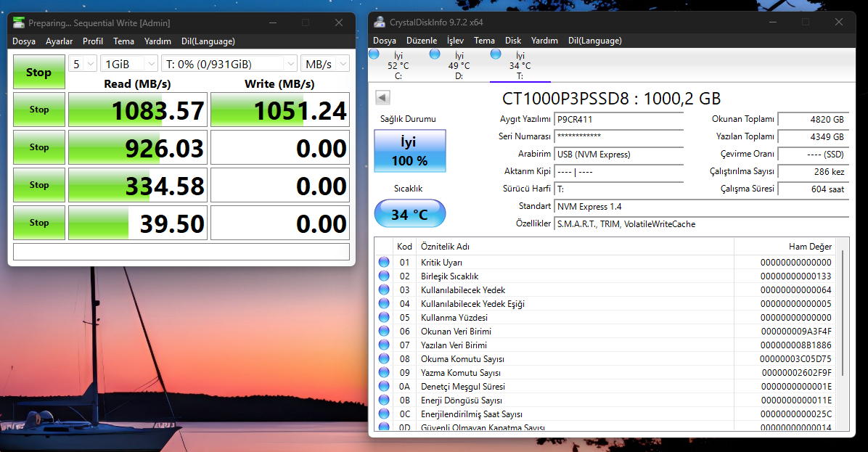
Task: Click the masked Seri Numarası field
Action: (x=619, y=136)
